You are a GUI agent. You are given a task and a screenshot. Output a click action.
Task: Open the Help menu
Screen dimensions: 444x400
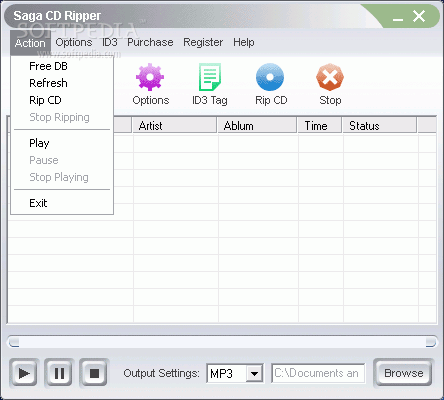[244, 42]
